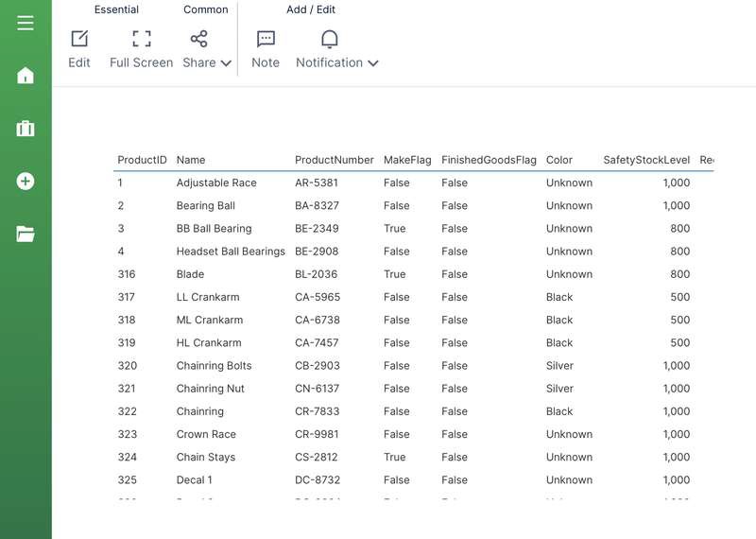Open the hamburger menu in sidebar
This screenshot has width=756, height=539.
[26, 23]
